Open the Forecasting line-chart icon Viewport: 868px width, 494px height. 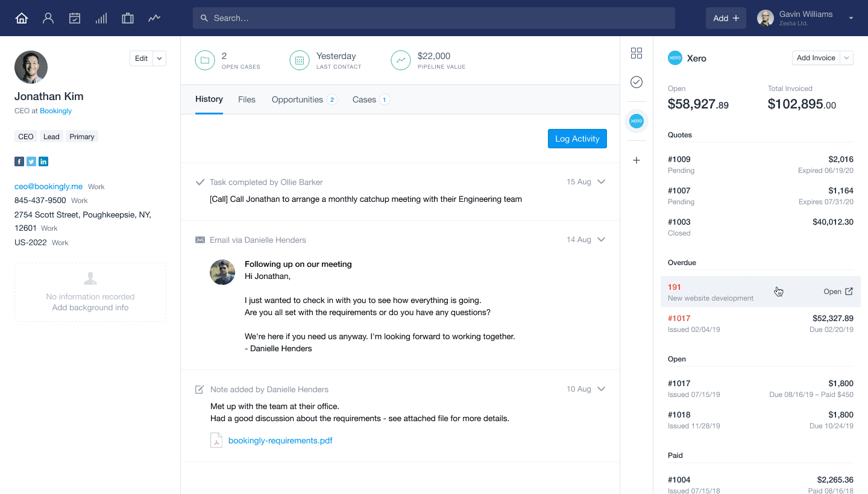point(154,18)
